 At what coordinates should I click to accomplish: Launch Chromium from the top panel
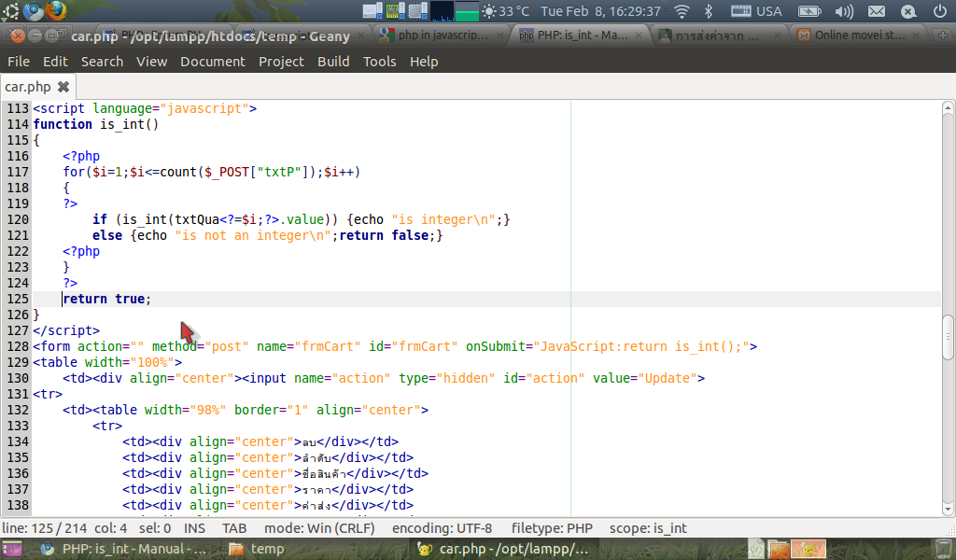(34, 10)
